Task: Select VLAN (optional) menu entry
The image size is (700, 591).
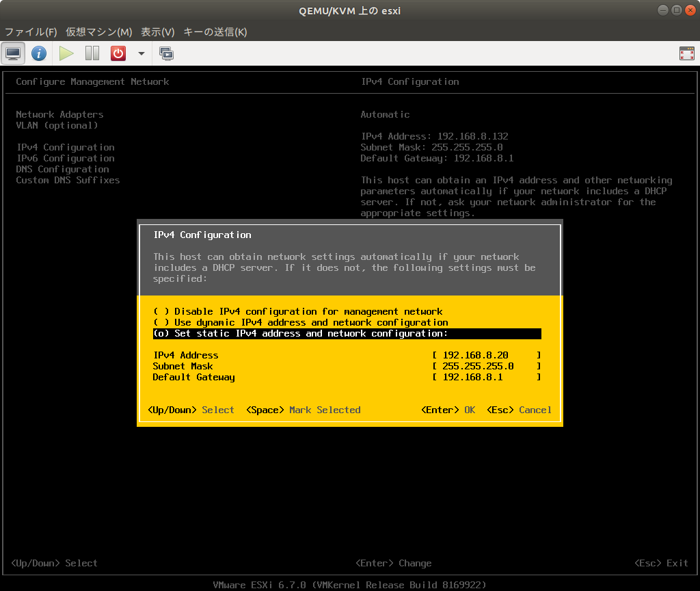Action: (57, 126)
